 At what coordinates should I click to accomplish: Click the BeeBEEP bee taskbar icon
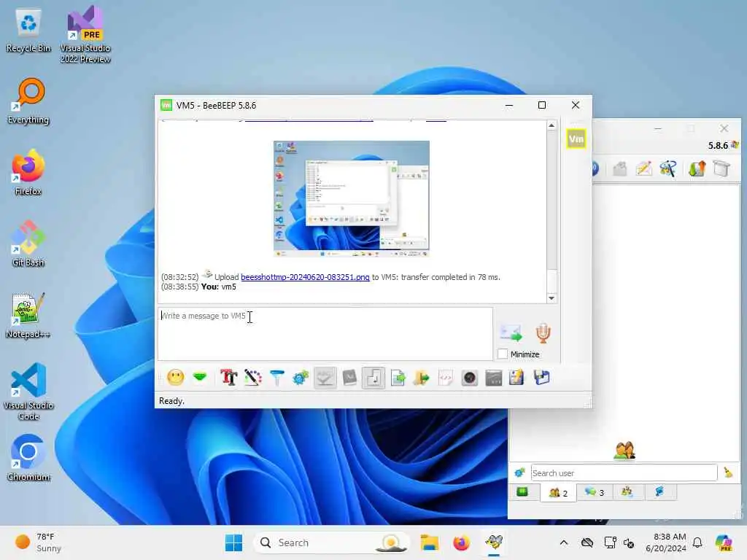tap(494, 542)
